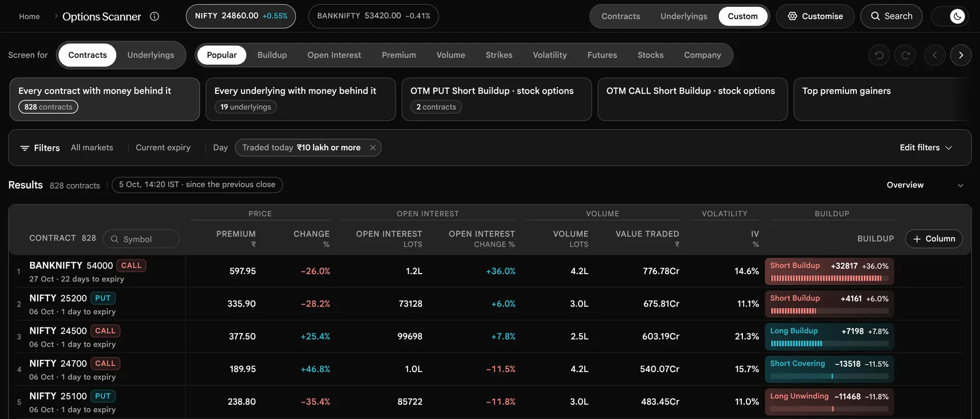Open the Day period filter
The image size is (980, 419).
pos(220,148)
